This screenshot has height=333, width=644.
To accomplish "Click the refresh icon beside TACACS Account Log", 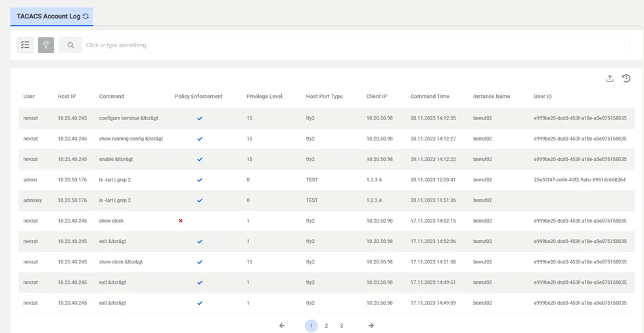I will point(85,16).
